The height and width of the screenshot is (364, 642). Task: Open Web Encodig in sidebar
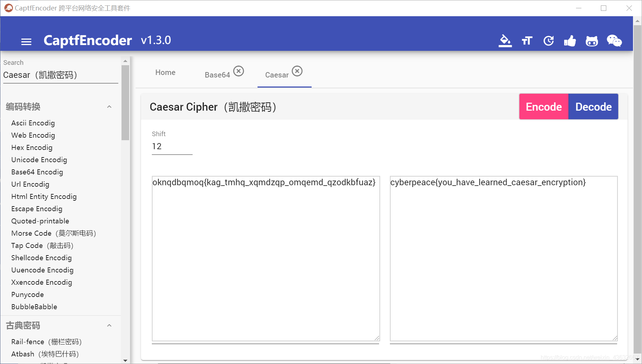pyautogui.click(x=33, y=135)
